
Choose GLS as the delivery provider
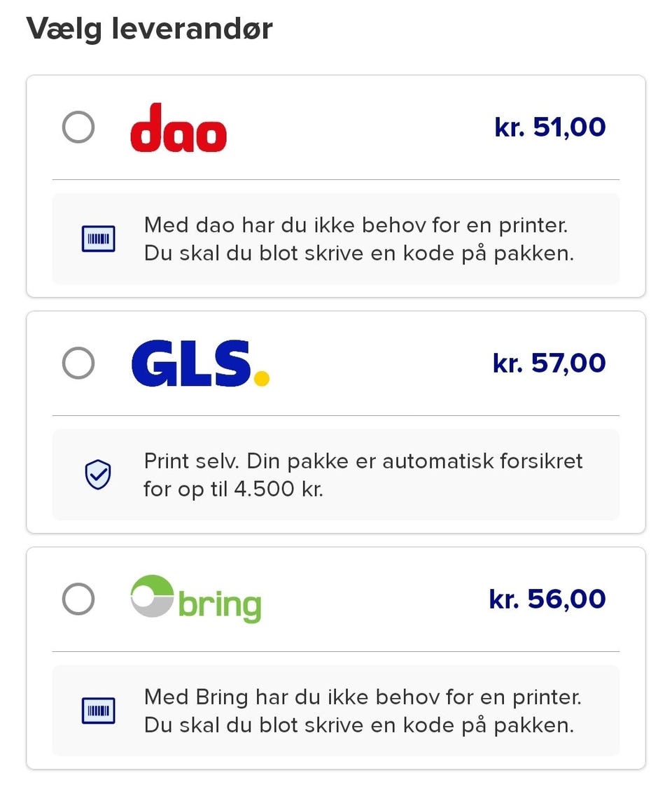tap(78, 363)
